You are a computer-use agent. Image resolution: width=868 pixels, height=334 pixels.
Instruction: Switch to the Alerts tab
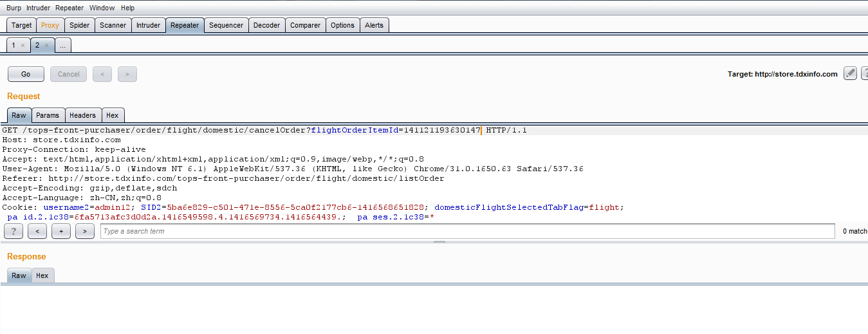coord(374,25)
